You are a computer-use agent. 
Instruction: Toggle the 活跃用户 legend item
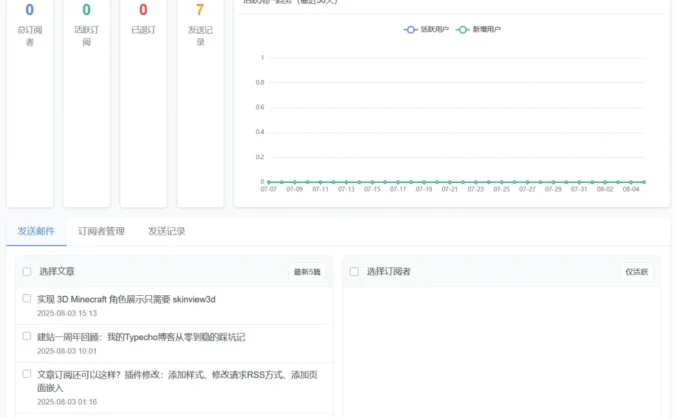426,29
